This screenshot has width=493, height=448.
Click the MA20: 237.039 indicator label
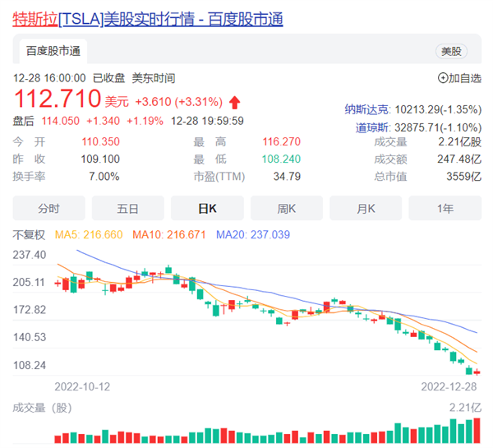(253, 235)
